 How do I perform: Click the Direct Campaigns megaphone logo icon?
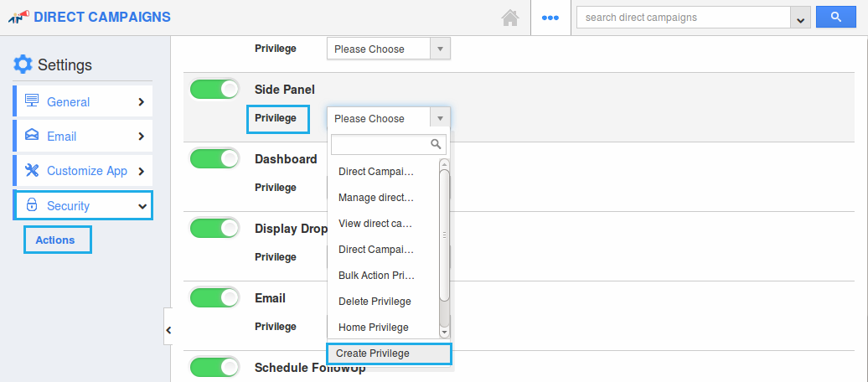point(19,17)
